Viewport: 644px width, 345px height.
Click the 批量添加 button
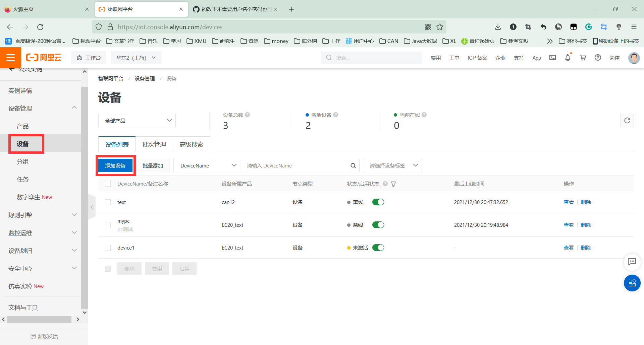point(153,165)
